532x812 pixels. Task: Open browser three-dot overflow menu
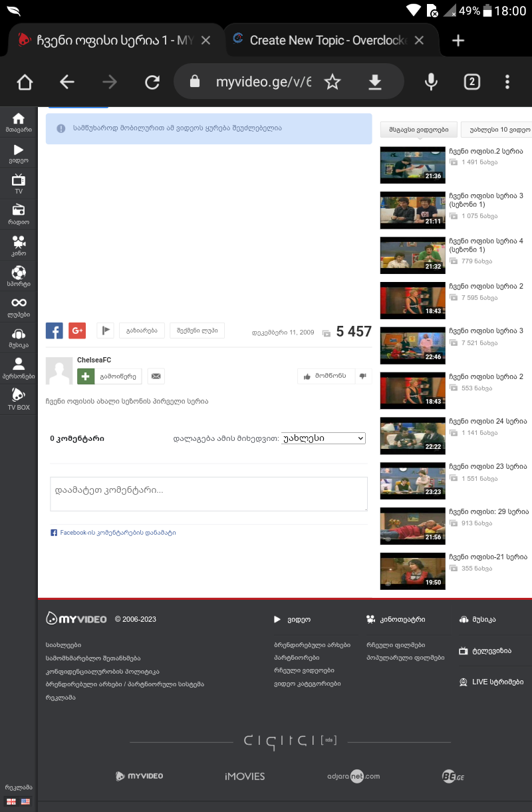click(x=507, y=82)
